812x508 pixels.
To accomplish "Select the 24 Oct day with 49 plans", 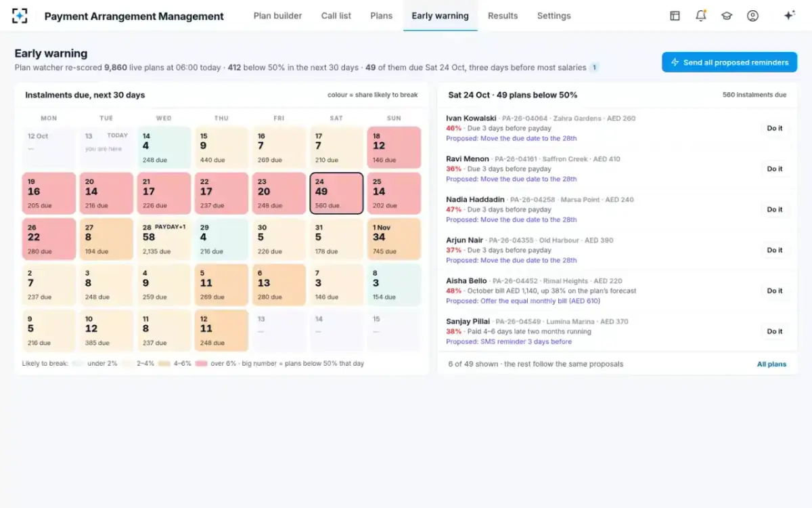I will 336,193.
